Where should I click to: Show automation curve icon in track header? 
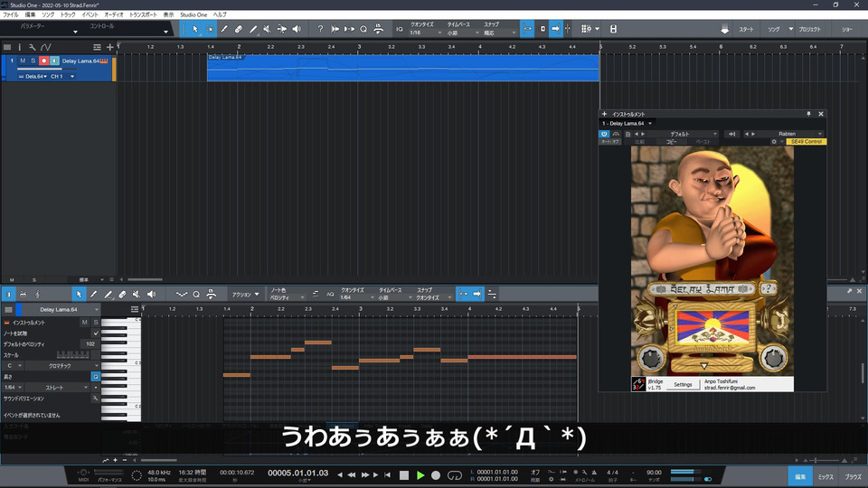[x=46, y=47]
